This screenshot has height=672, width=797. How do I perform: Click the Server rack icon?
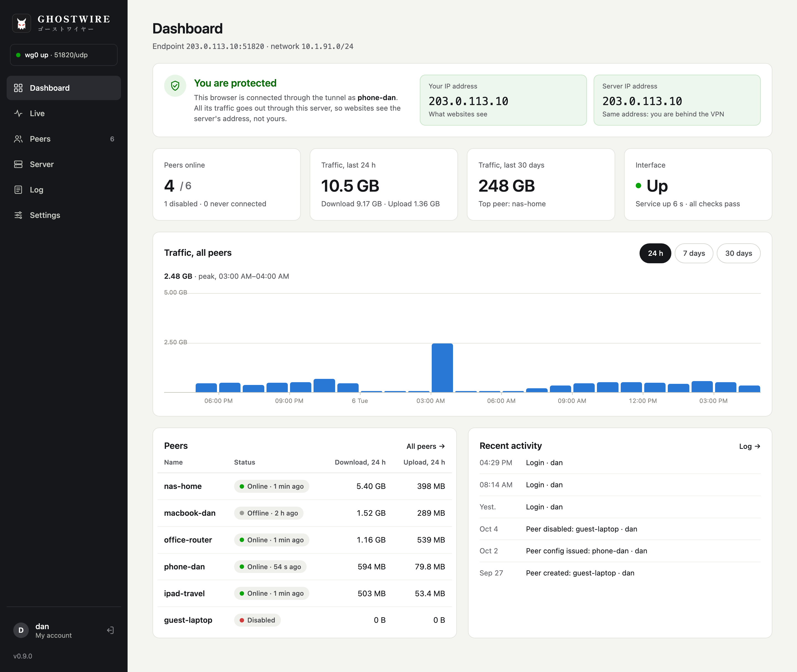click(18, 164)
